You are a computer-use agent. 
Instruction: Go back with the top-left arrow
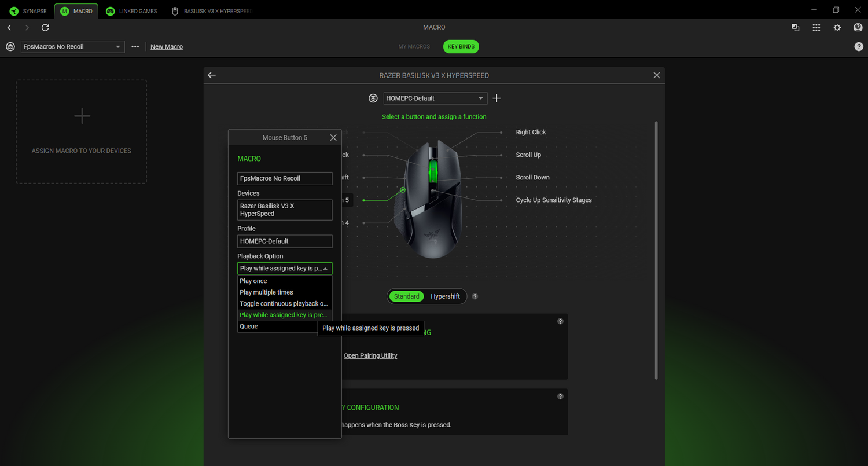tap(9, 28)
